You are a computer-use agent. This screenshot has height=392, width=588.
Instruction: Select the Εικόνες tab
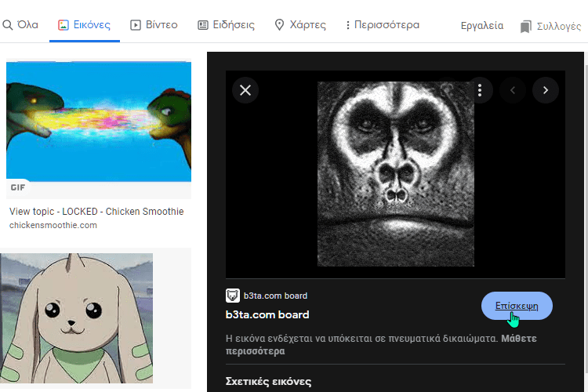[x=85, y=25]
